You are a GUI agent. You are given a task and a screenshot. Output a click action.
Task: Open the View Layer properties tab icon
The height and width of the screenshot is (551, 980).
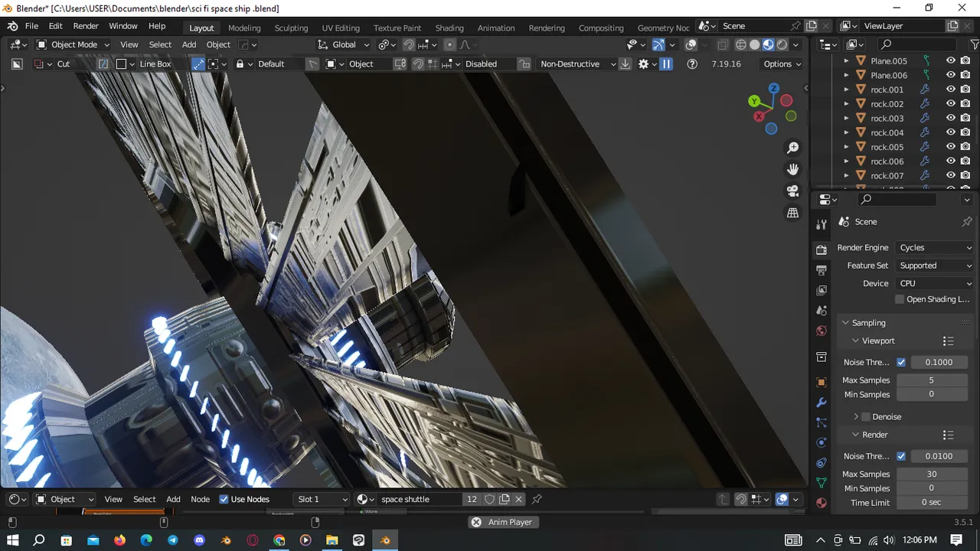[822, 291]
